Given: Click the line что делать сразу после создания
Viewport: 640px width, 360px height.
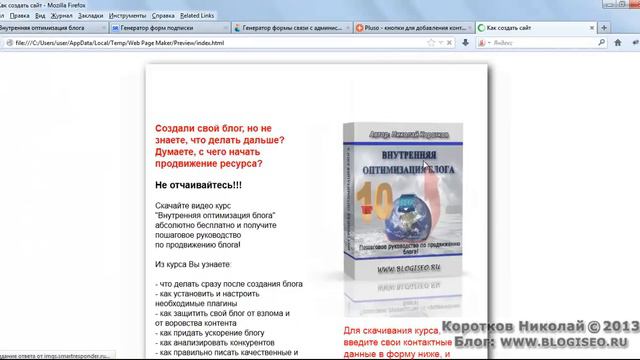Looking at the screenshot, I should (x=229, y=284).
